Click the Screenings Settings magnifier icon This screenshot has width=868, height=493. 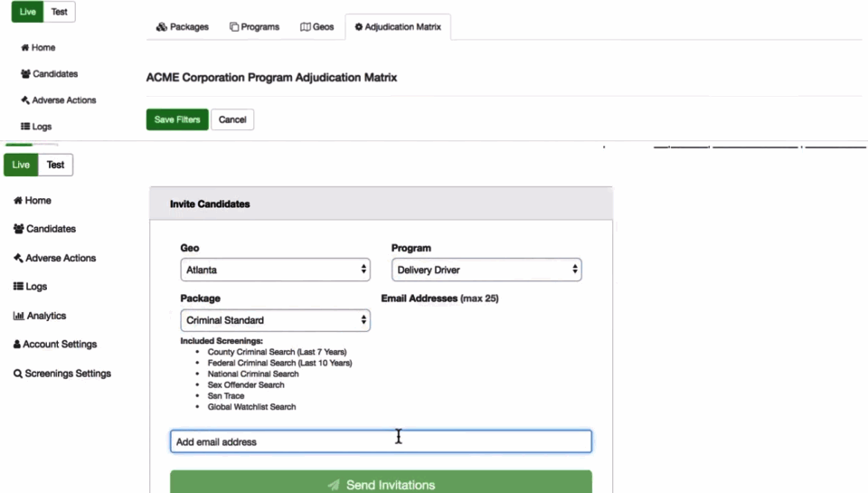pos(18,374)
